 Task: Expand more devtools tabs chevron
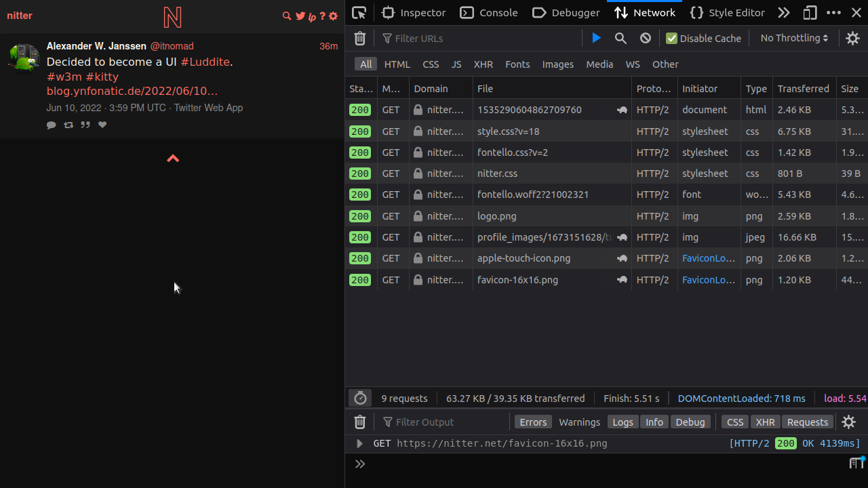click(783, 12)
